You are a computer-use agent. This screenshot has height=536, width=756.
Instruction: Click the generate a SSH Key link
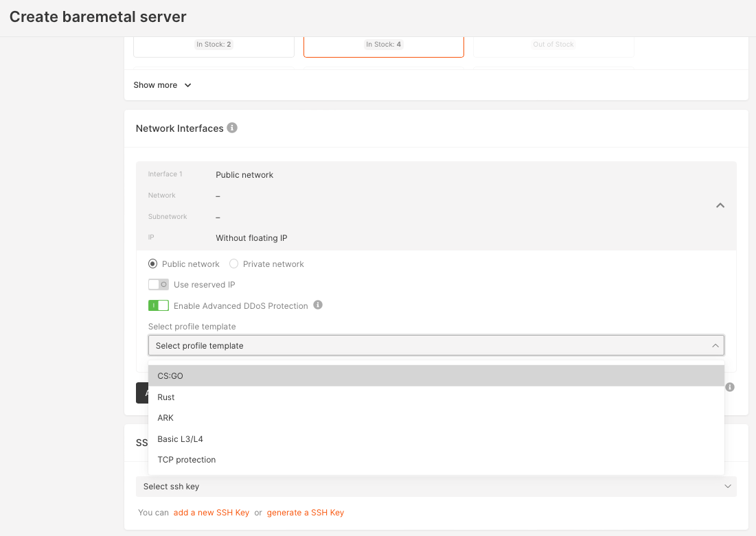pos(306,512)
